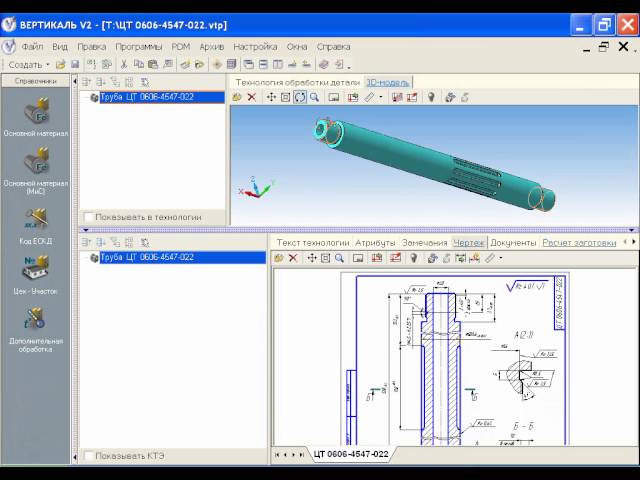The image size is (640, 480).
Task: Click the rotate tool in 3D-model toolbar
Action: [x=299, y=97]
